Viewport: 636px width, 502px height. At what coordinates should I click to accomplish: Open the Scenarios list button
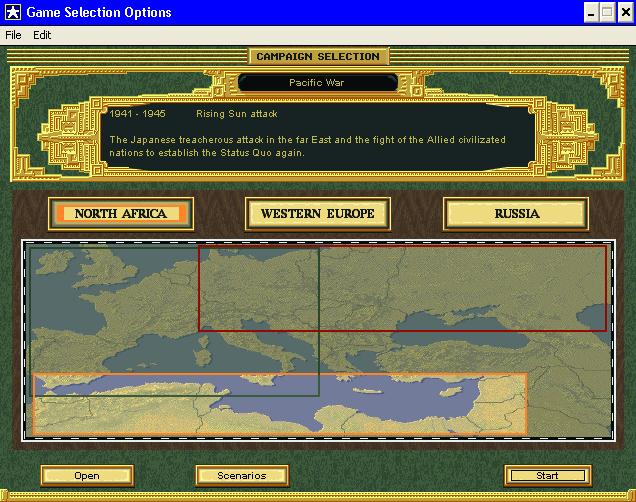click(242, 476)
